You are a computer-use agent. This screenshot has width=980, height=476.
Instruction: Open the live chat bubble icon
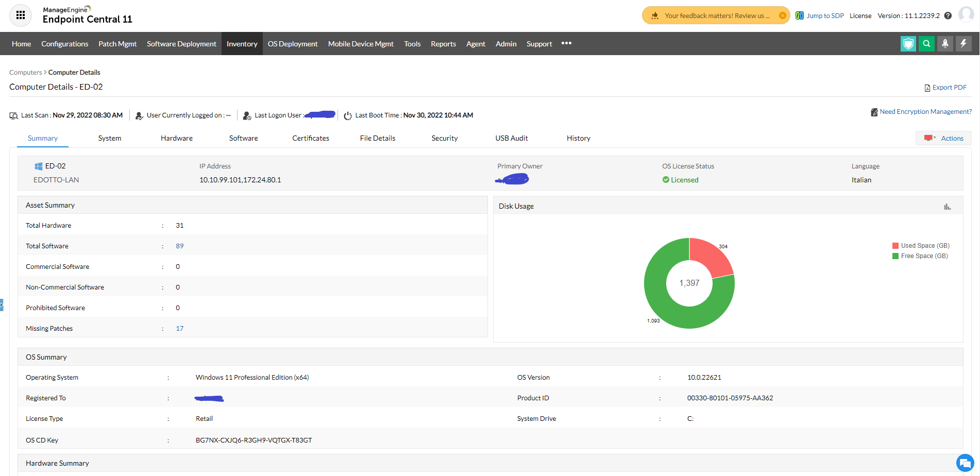pyautogui.click(x=965, y=463)
